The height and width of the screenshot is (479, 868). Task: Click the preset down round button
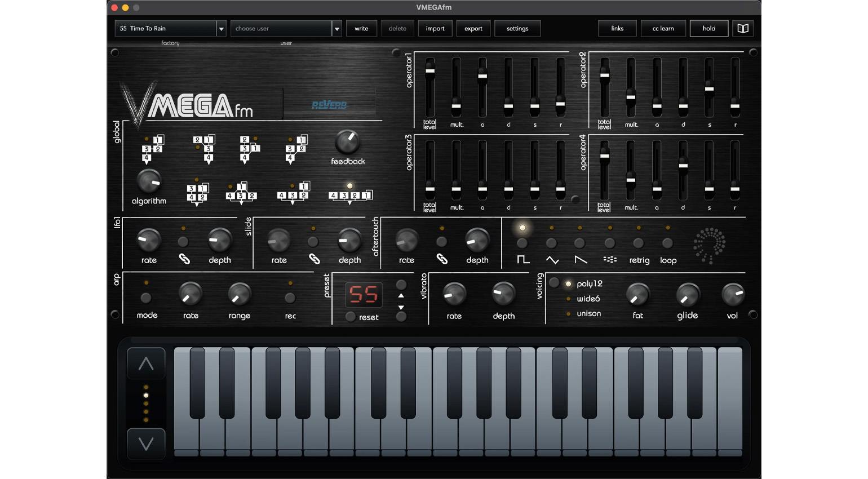[401, 317]
